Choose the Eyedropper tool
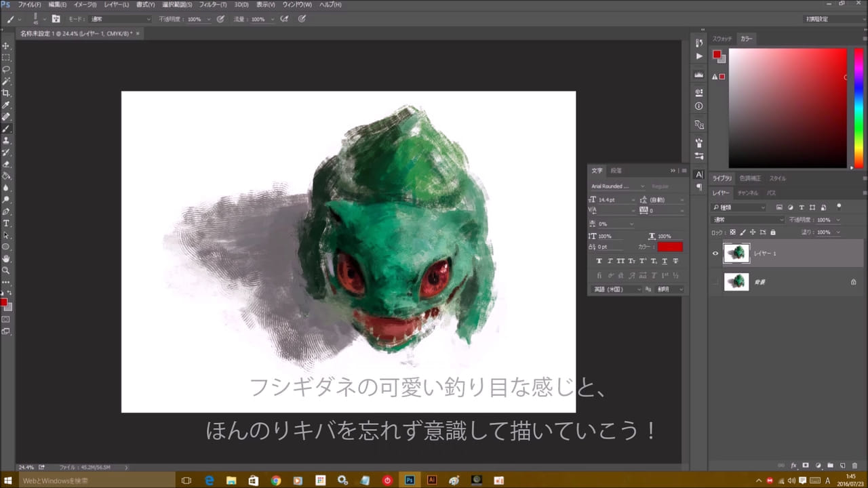 click(x=6, y=105)
